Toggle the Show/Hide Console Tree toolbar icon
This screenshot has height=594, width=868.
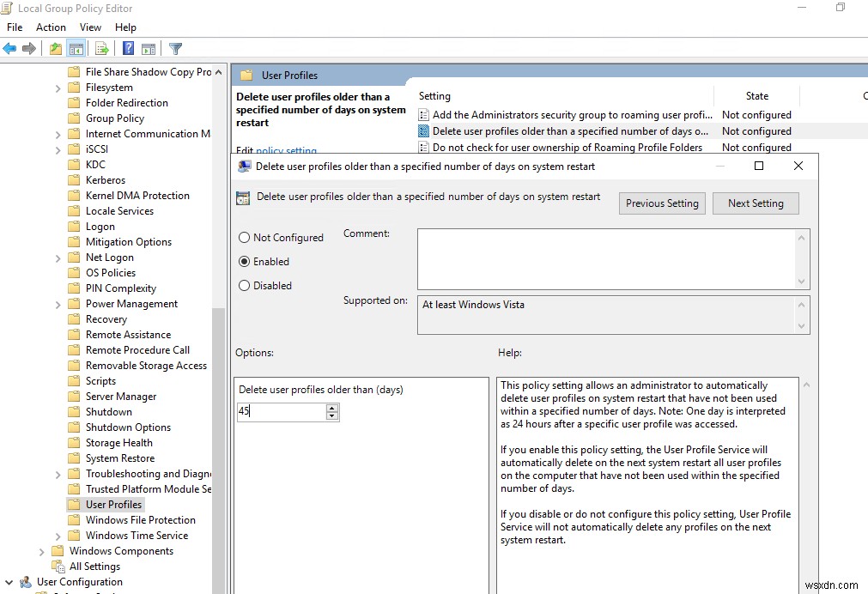76,48
